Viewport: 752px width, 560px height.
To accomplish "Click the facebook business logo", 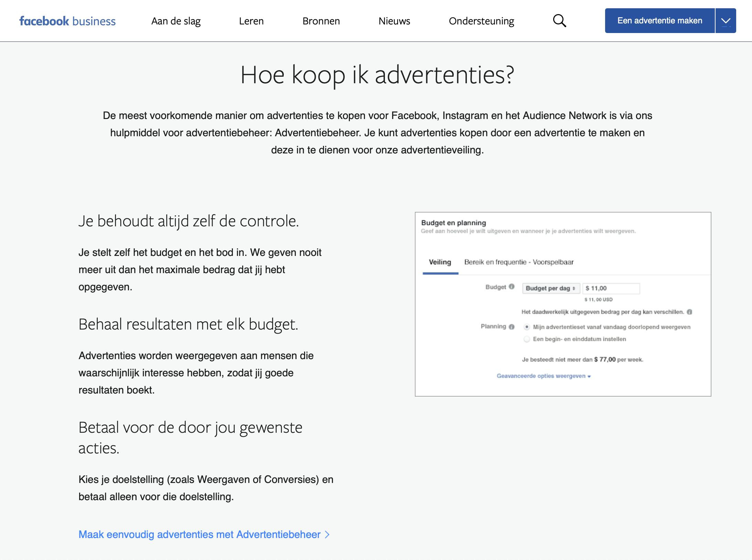I will point(67,21).
